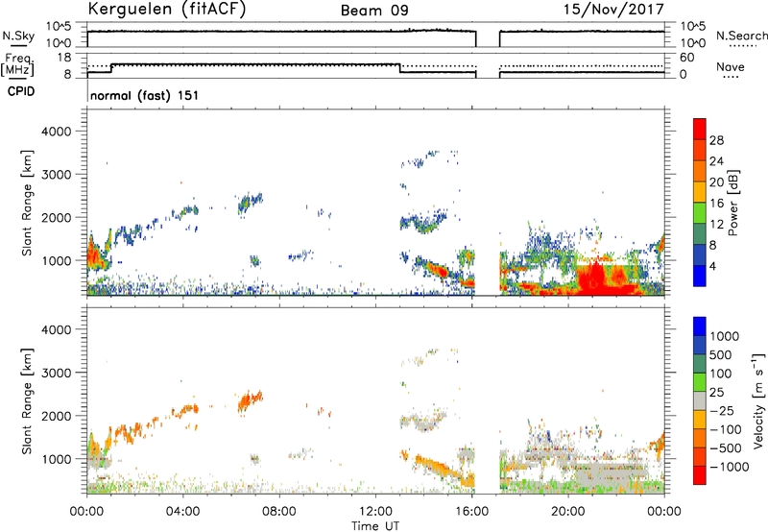Click the 'Kerguelen (fitACF)' title text
768x532 pixels.
(x=166, y=10)
